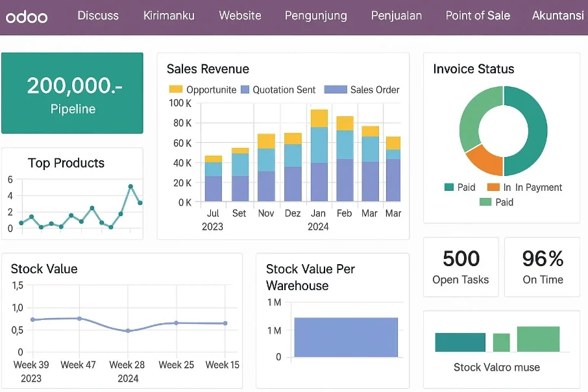Image resolution: width=588 pixels, height=392 pixels.
Task: Toggle the In Payment legend swatch
Action: [493, 187]
